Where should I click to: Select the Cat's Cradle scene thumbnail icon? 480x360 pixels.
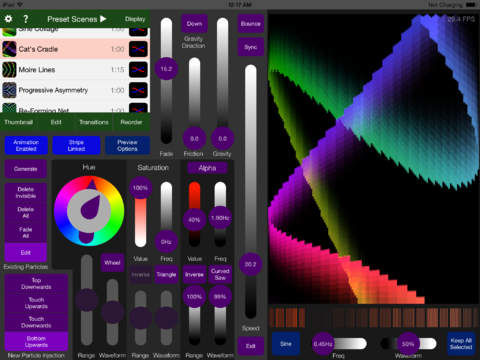(9, 49)
